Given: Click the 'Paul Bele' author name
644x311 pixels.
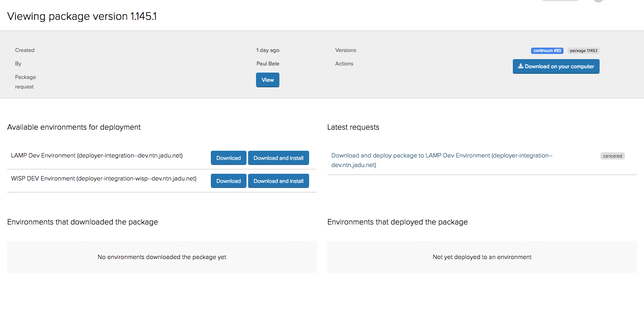Looking at the screenshot, I should (x=268, y=63).
